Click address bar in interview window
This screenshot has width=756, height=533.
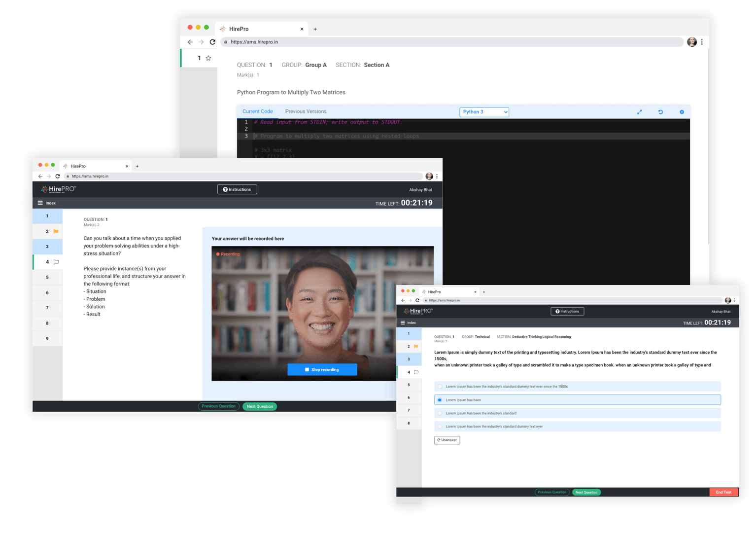point(244,176)
